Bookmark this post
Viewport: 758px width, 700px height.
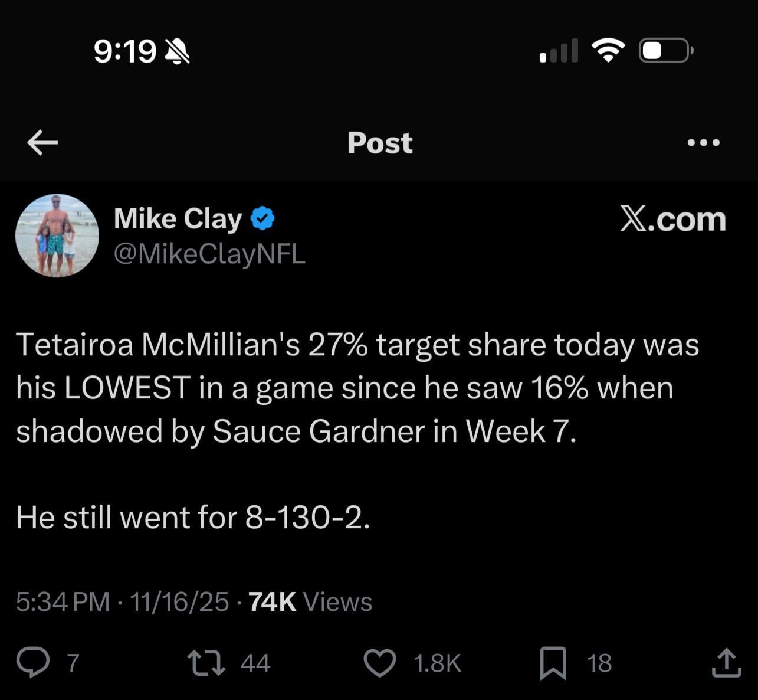tap(553, 662)
